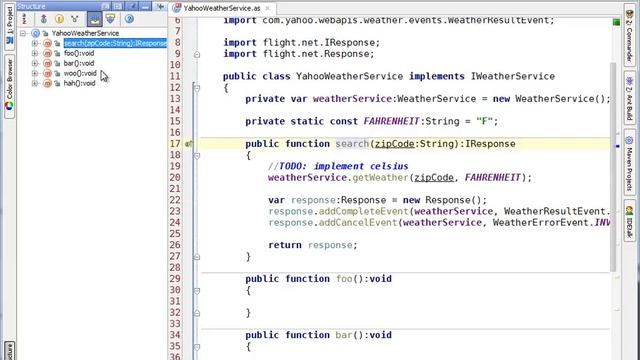Click blue error-stripe mark beside line 17
This screenshot has width=640, height=360.
point(618,146)
